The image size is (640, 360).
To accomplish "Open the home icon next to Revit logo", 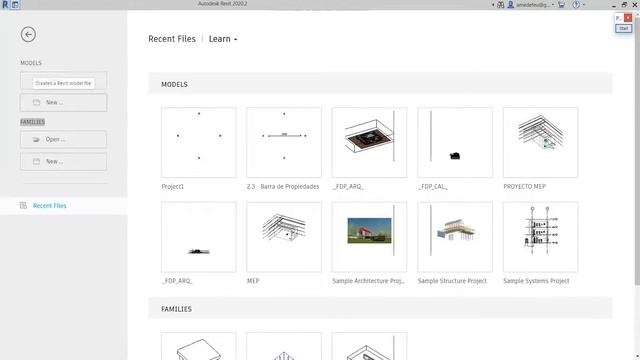I will (x=15, y=5).
